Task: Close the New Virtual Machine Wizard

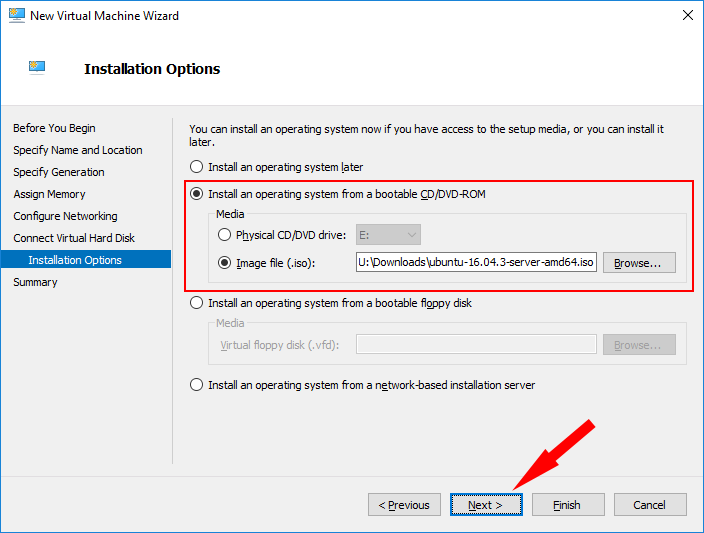Action: pyautogui.click(x=687, y=15)
